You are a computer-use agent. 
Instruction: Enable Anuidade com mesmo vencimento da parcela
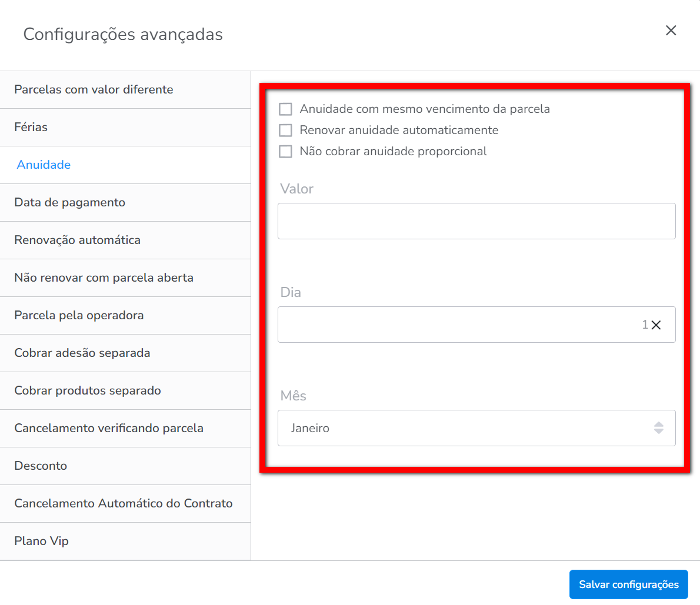tap(285, 109)
